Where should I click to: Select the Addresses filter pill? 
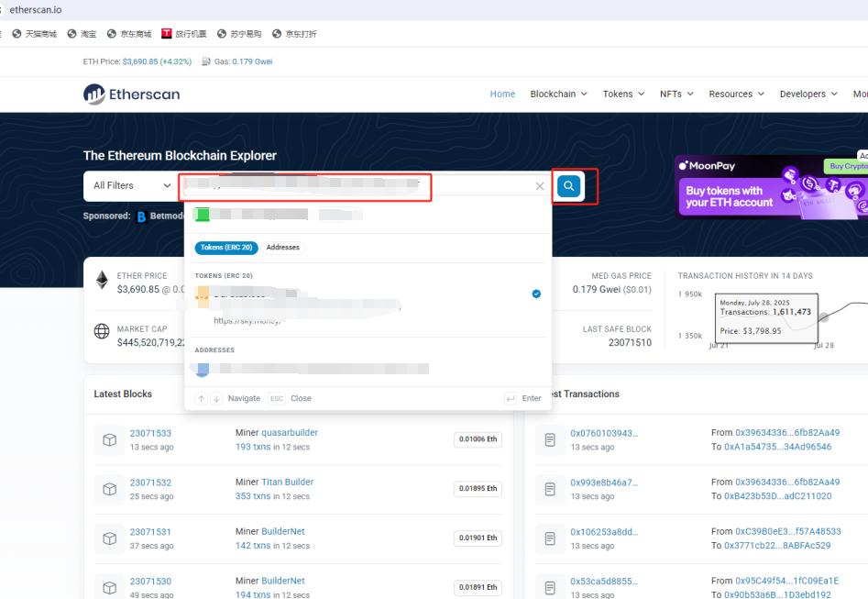[x=283, y=248]
